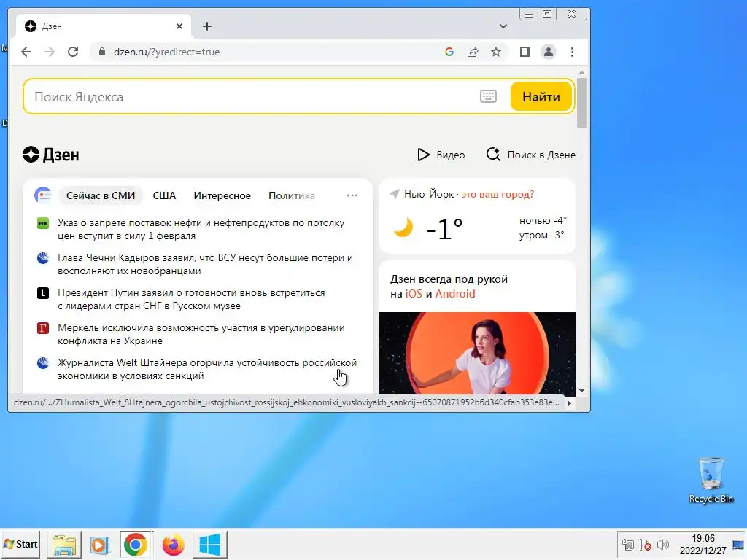Expand more news categories with ellipsis
Image resolution: width=747 pixels, height=560 pixels.
(x=352, y=195)
